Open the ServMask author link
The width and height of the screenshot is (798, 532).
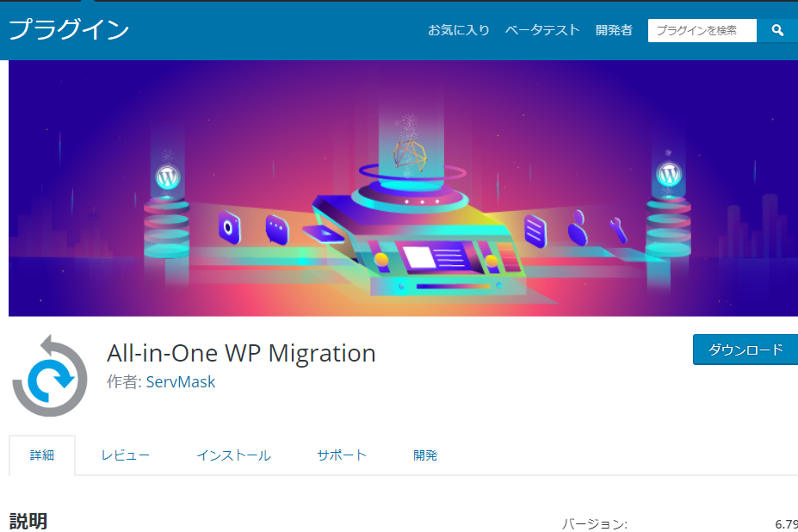tap(181, 382)
